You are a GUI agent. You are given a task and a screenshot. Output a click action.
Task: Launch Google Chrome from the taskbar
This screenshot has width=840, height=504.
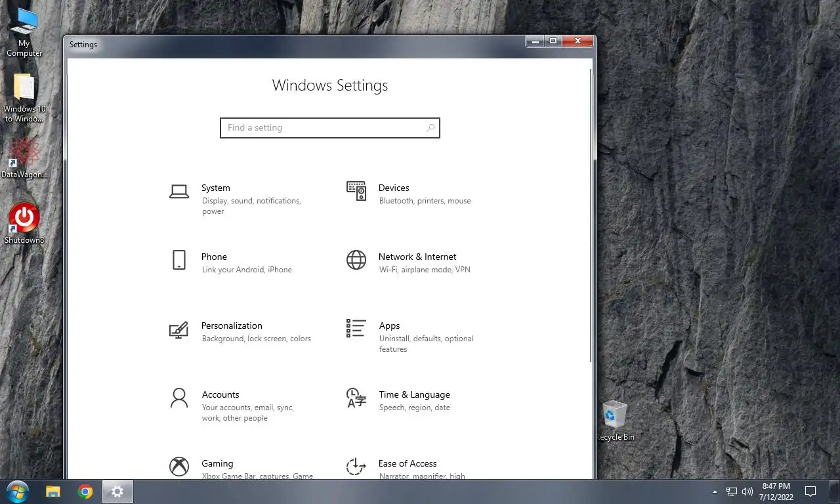85,491
